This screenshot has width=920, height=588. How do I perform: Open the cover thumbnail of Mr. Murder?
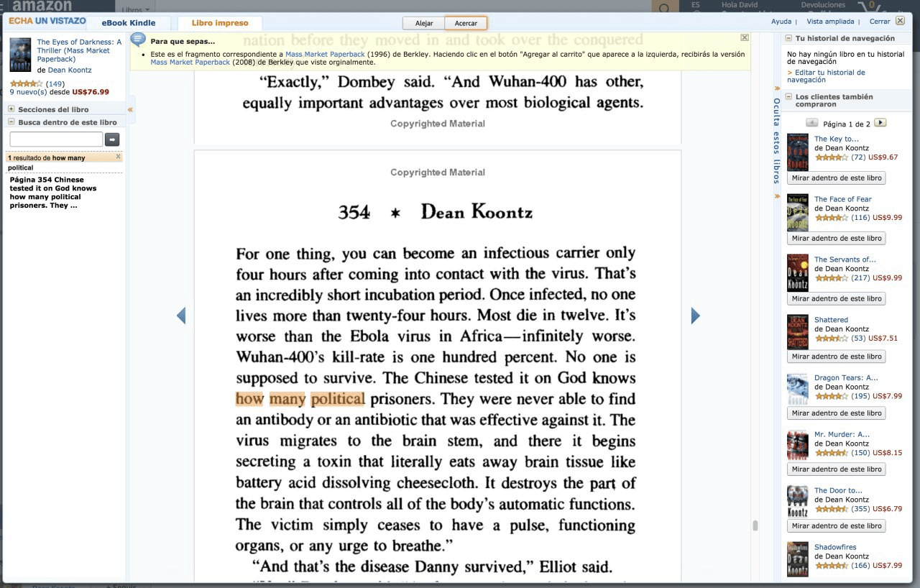coord(798,446)
